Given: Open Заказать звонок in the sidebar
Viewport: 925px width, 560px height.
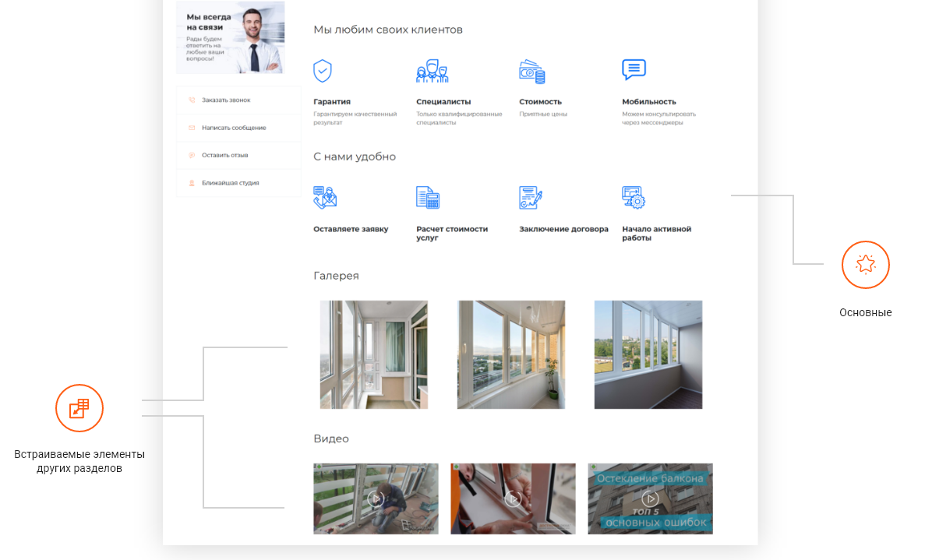Looking at the screenshot, I should (x=226, y=100).
